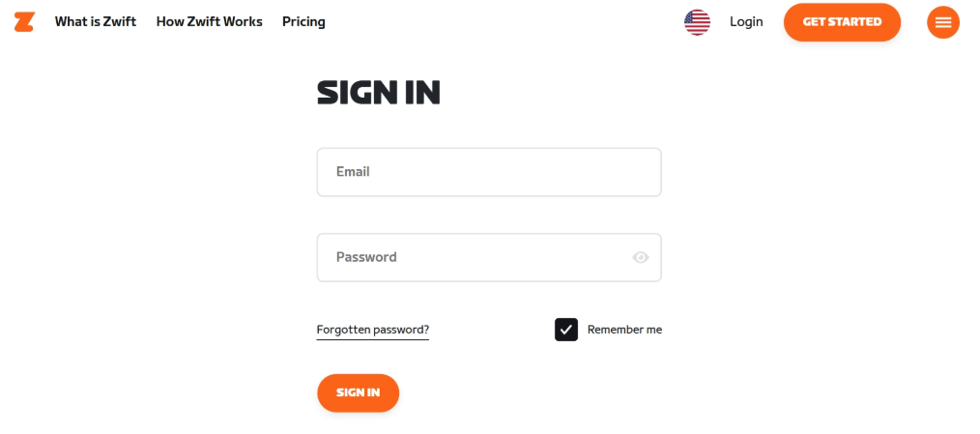Viewport: 980px width, 434px height.
Task: Open the orange hamburger menu
Action: coord(943,22)
